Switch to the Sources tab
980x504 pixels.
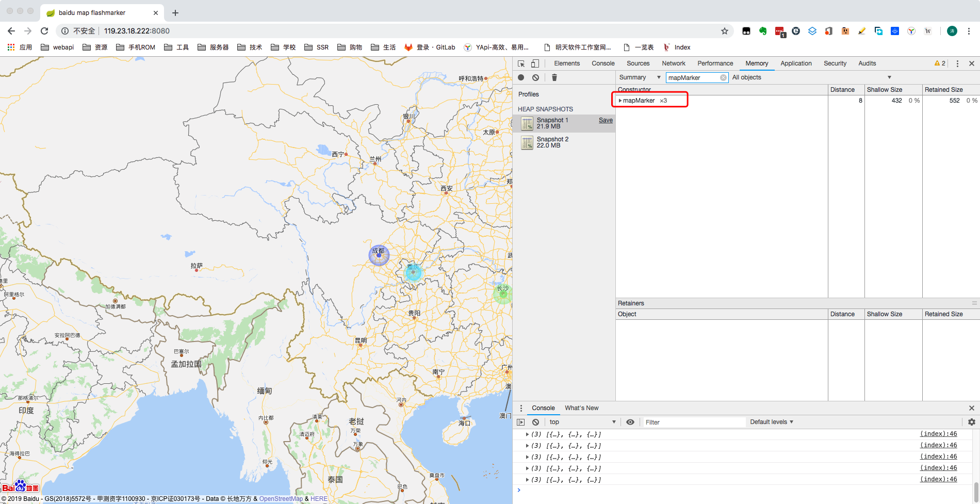click(638, 63)
